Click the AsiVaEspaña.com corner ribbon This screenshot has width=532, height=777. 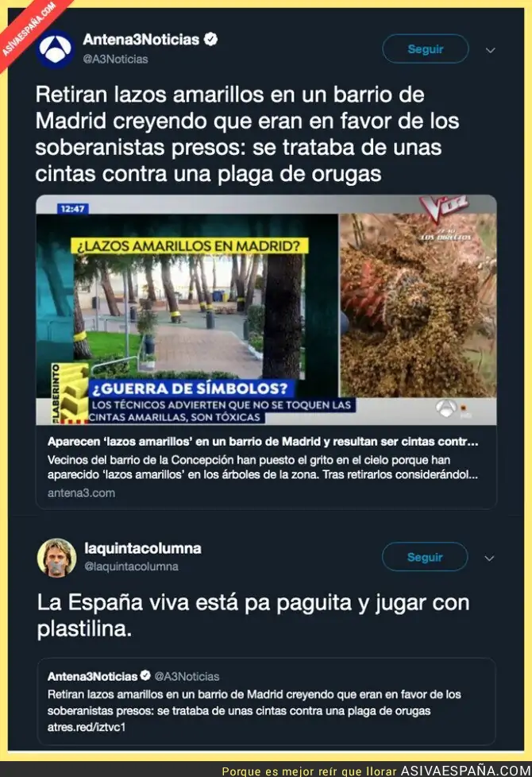coord(29,29)
